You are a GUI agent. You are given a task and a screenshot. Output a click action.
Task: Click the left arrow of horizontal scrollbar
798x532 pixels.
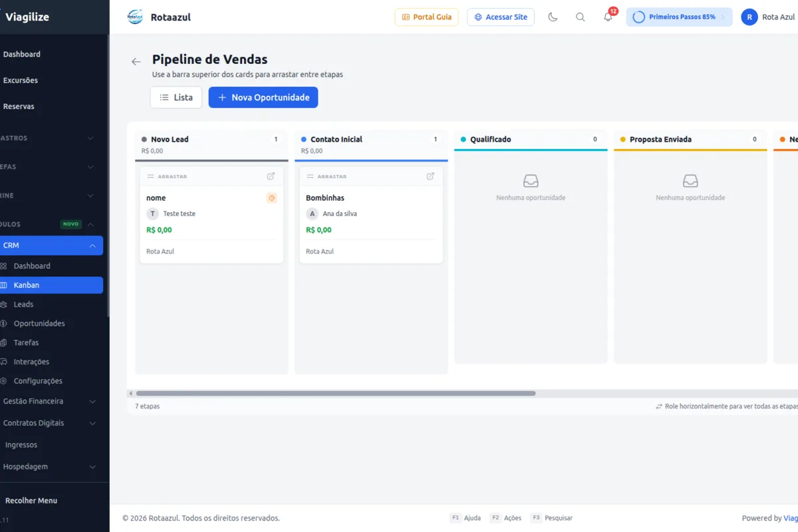click(130, 394)
